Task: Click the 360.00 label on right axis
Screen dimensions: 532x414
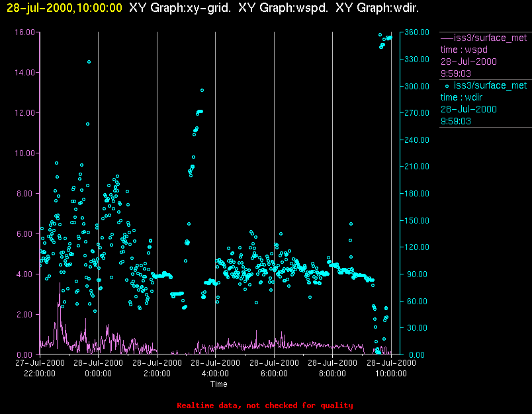Action: 417,32
